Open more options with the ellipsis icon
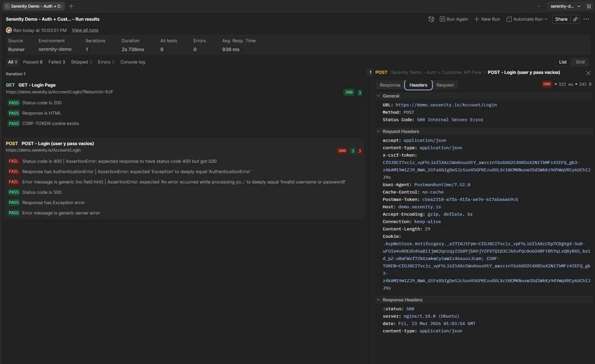 [586, 19]
